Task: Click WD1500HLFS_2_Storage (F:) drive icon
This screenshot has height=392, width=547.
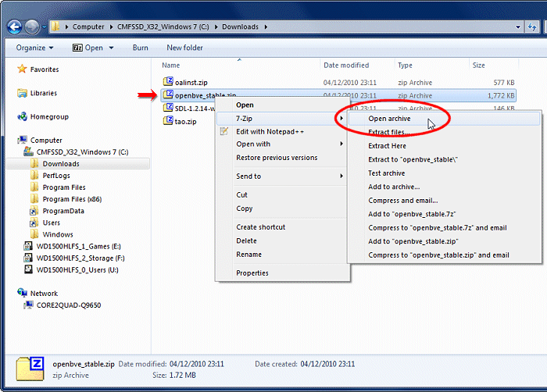Action: coord(28,258)
